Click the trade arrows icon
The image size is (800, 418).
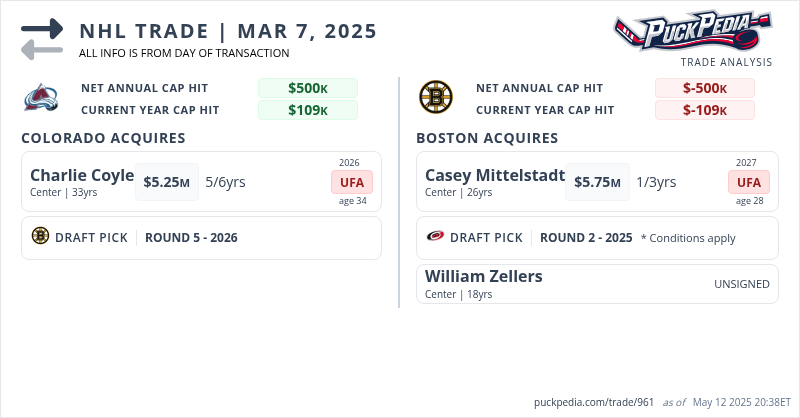coord(42,38)
